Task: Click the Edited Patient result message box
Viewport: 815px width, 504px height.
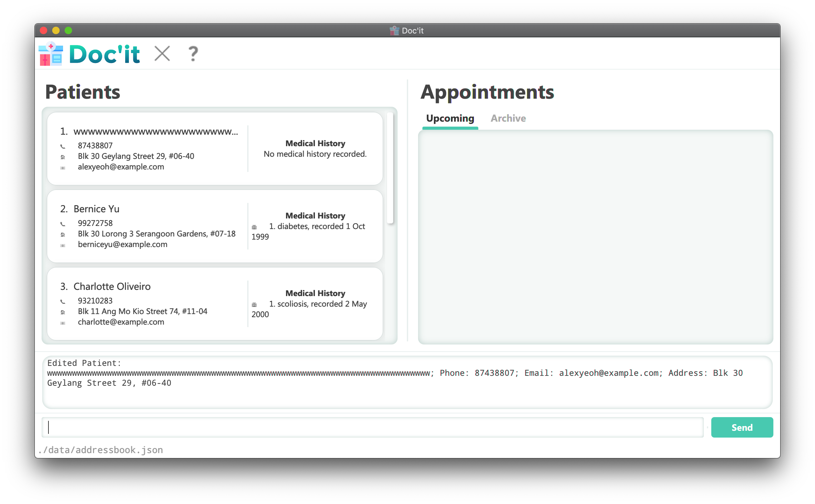Action: click(x=407, y=382)
